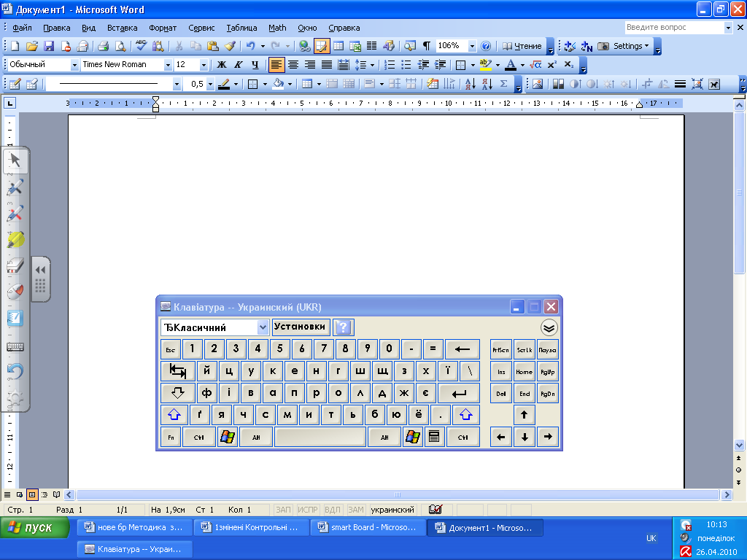The image size is (747, 560).
Task: Switch to smart Board taskbar window
Action: [368, 527]
